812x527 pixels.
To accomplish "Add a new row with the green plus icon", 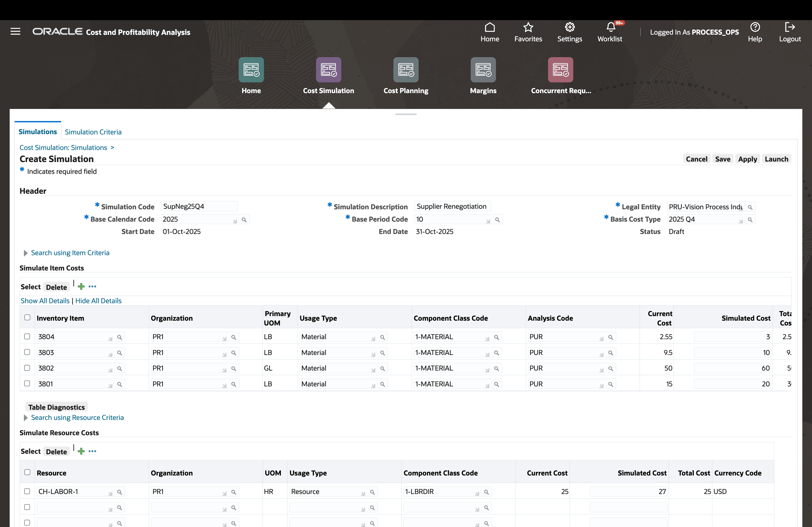I will click(x=81, y=286).
